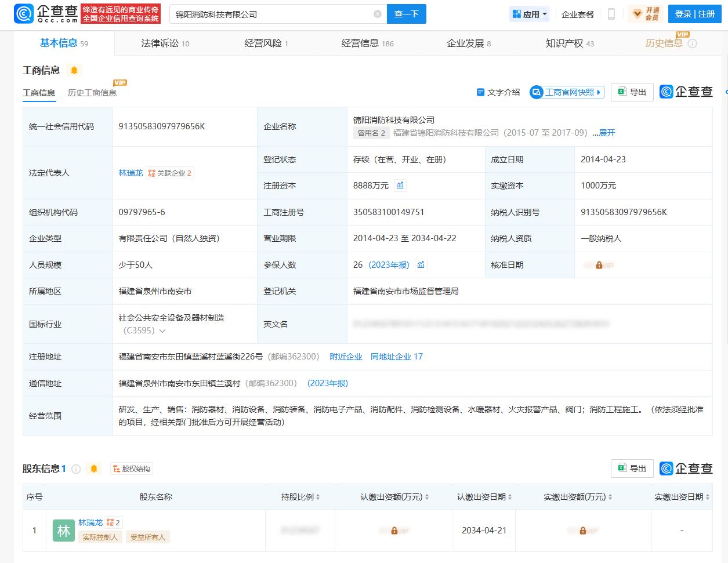The image size is (728, 563).
Task: Expand the C3595 industry classification chevron
Action: pos(162,331)
